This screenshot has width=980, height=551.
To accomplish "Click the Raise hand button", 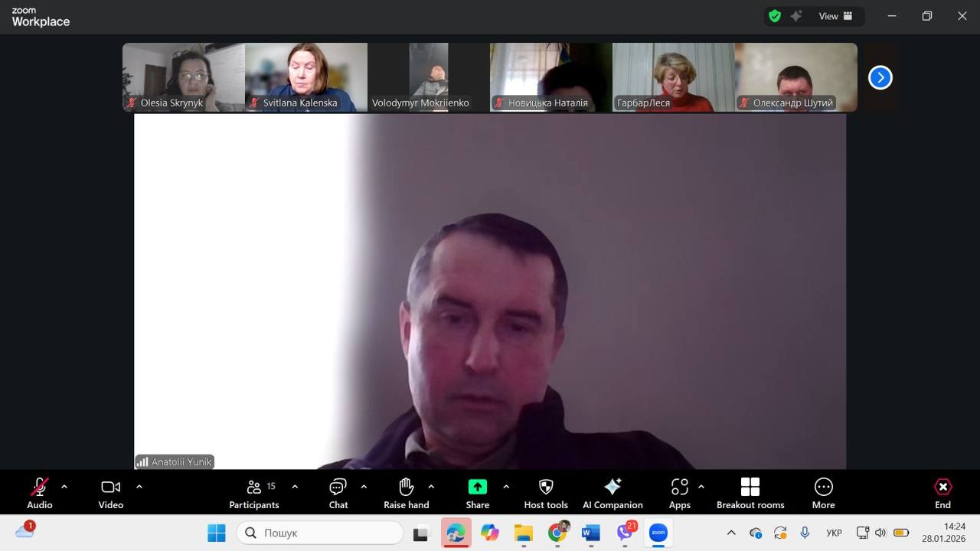I will pyautogui.click(x=407, y=493).
